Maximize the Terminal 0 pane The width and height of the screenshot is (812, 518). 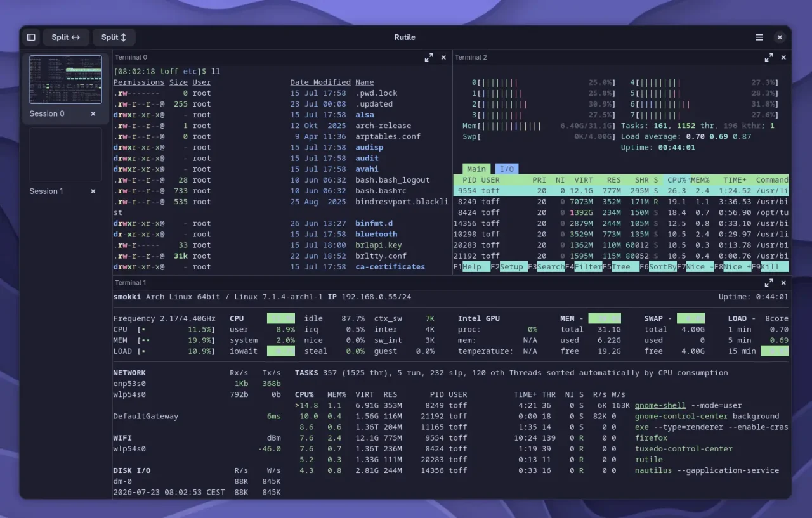pos(429,57)
